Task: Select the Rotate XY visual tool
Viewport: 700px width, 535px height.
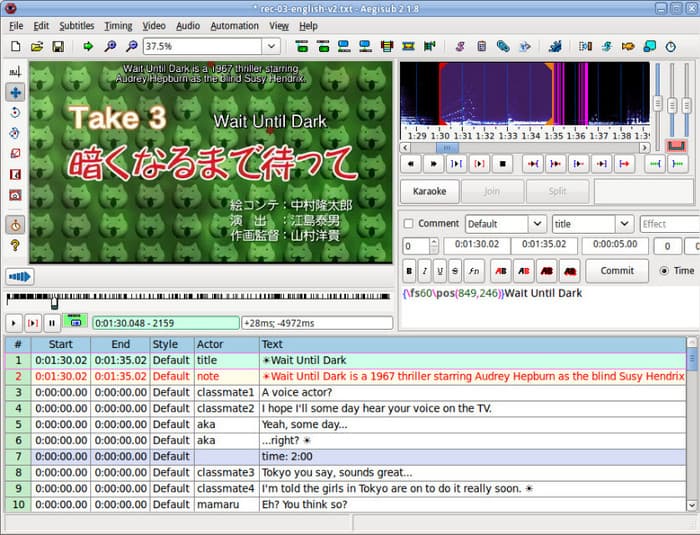Action: 15,133
